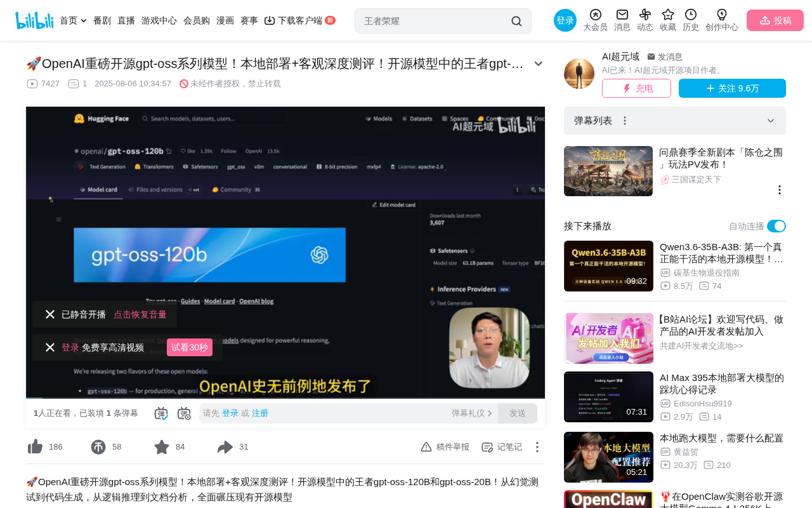
Task: Click the 登录 login button in header
Action: (565, 20)
